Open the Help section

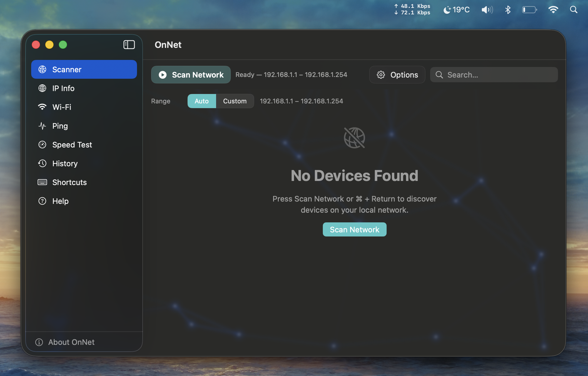point(84,201)
